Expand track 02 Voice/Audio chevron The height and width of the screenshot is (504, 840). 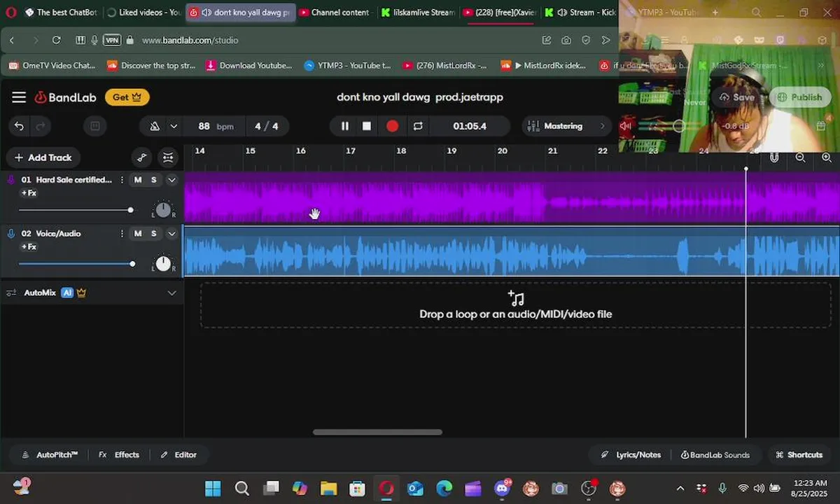click(171, 234)
